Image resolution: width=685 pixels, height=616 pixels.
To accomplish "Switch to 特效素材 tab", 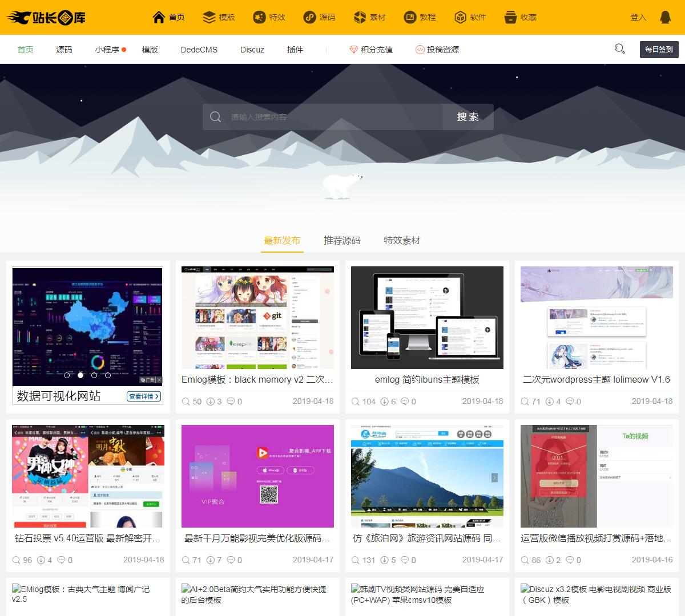I will pyautogui.click(x=402, y=241).
